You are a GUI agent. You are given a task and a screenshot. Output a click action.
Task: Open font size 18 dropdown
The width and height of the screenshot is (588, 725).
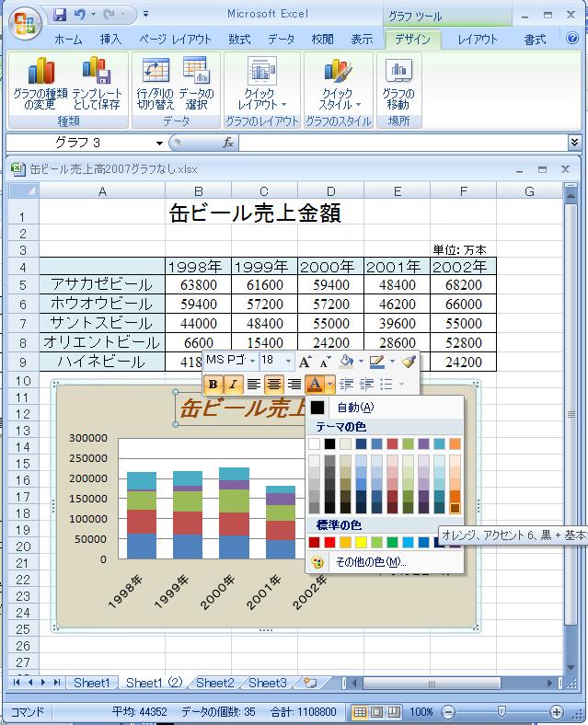[x=288, y=361]
